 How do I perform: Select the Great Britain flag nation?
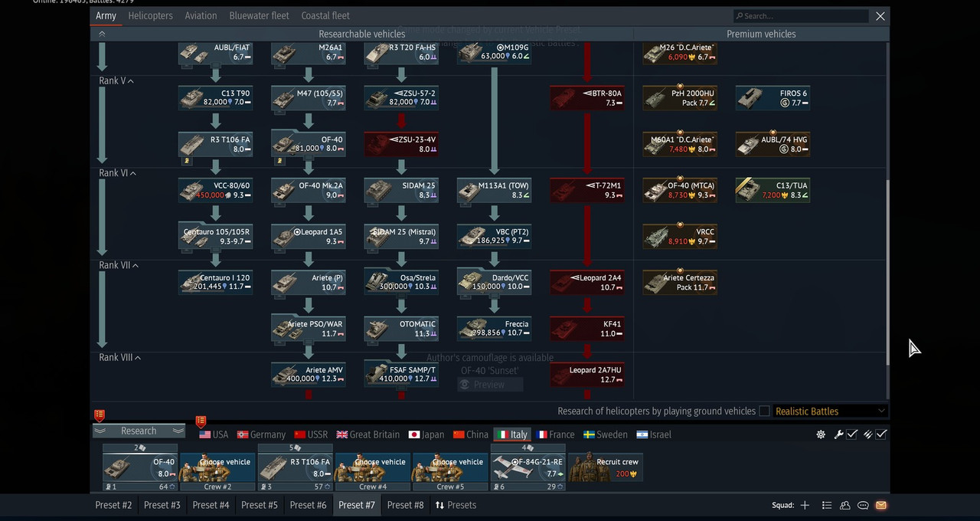[x=367, y=434]
